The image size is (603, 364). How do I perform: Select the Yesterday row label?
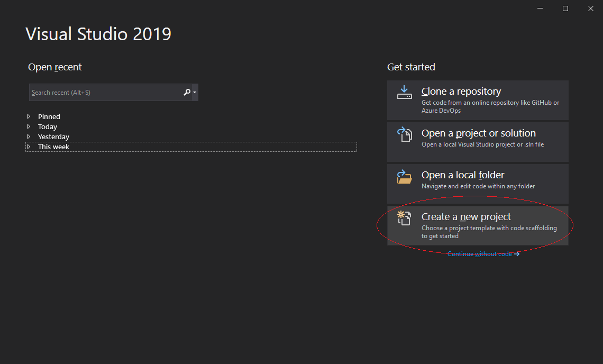point(53,136)
